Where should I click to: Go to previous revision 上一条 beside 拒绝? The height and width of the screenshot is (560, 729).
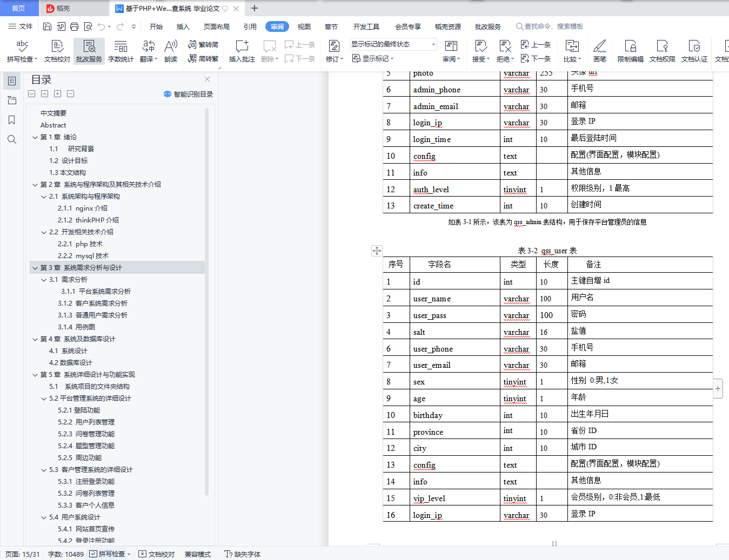(536, 45)
